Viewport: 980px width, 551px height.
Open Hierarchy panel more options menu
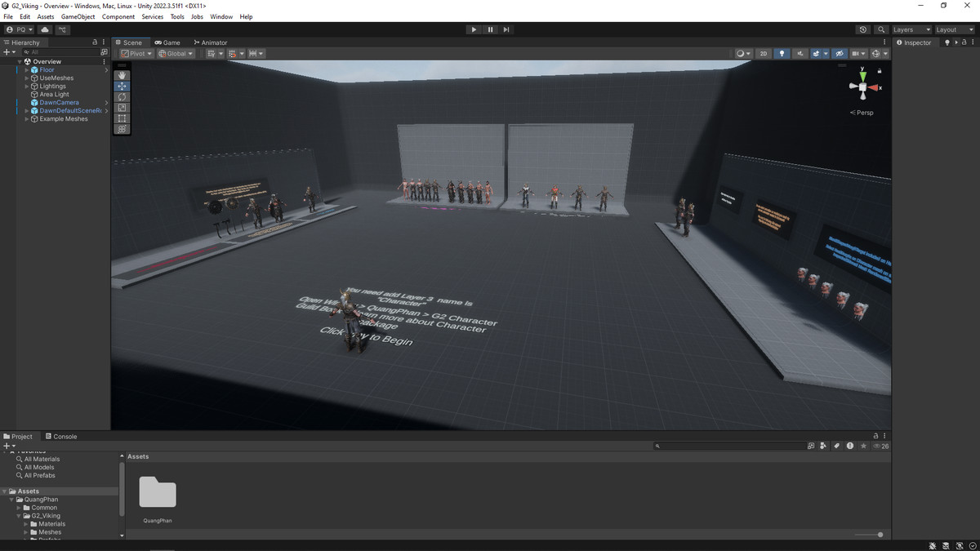[104, 42]
